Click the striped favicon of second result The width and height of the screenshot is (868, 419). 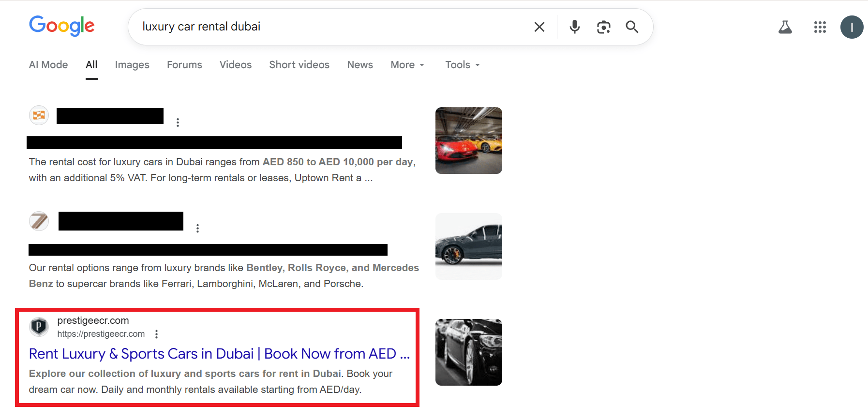(39, 221)
